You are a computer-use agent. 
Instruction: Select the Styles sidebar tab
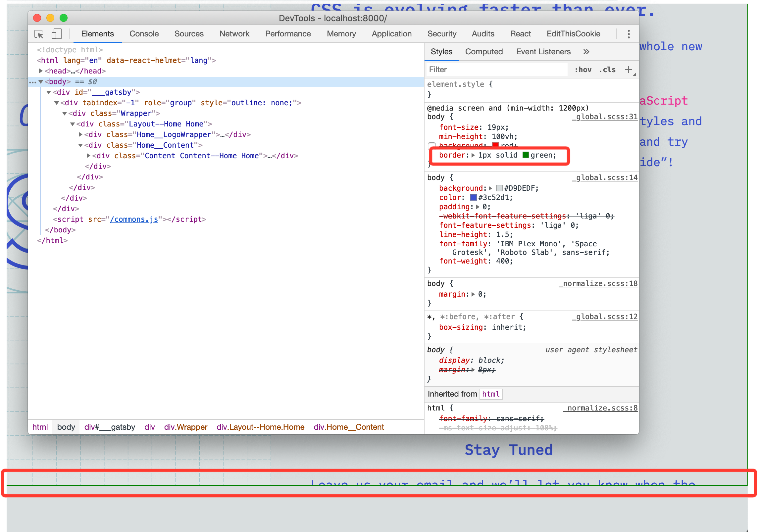coord(441,52)
